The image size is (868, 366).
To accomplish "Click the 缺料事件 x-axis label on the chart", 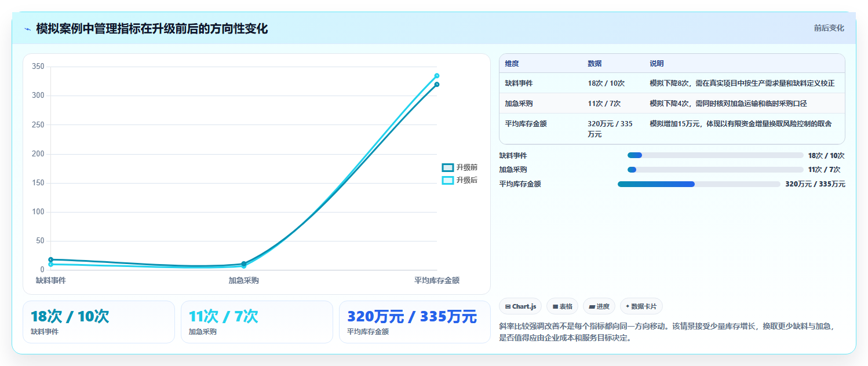I will tap(51, 280).
